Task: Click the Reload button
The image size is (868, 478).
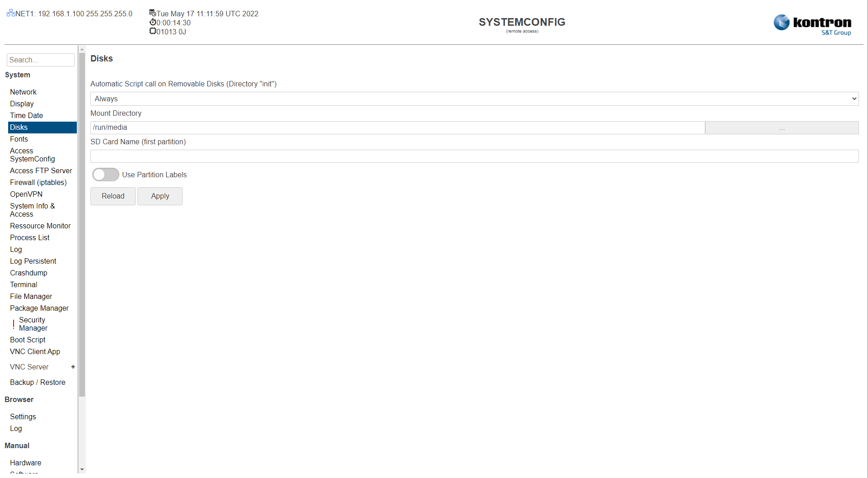Action: 113,196
